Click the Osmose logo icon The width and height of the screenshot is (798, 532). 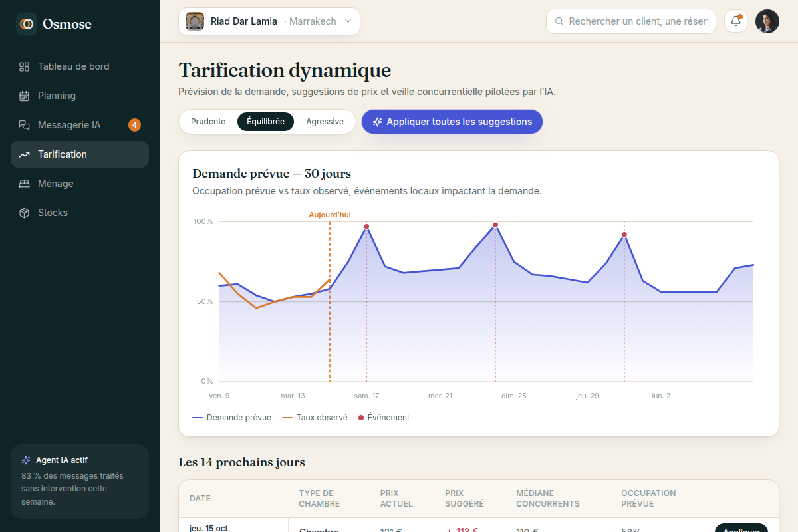27,24
